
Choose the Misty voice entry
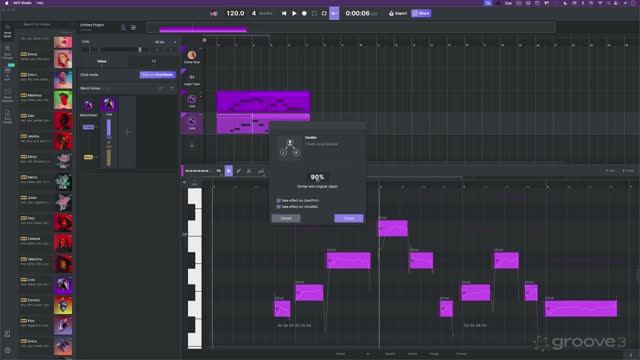coord(46,161)
